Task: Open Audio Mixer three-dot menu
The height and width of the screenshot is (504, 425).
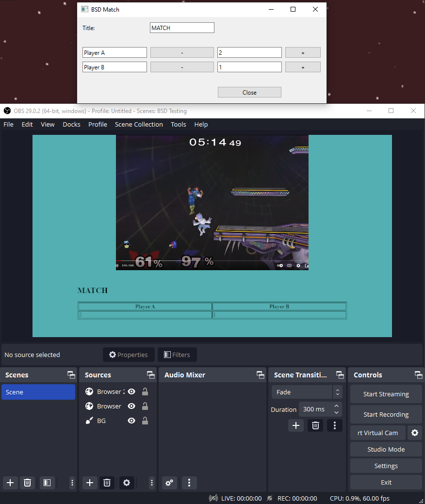Action: coord(189,483)
